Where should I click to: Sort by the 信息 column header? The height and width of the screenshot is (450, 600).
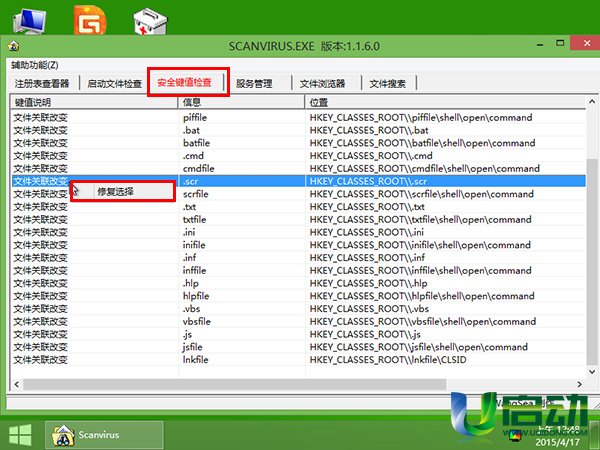[x=241, y=102]
